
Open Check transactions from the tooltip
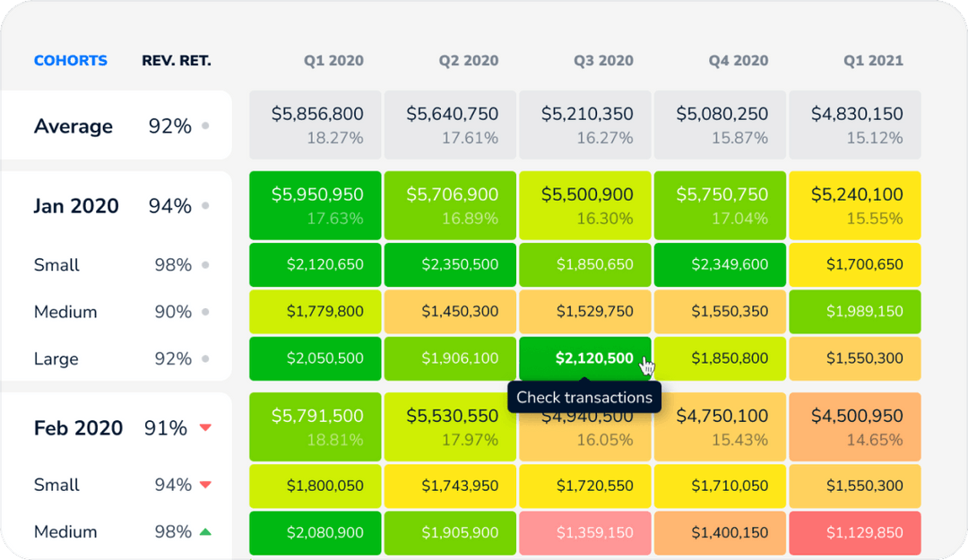584,397
